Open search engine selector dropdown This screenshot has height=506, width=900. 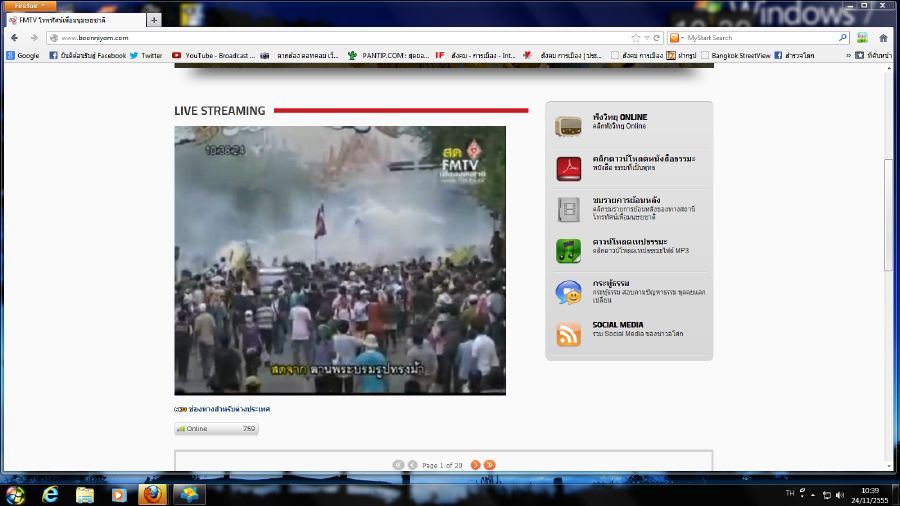[x=677, y=38]
